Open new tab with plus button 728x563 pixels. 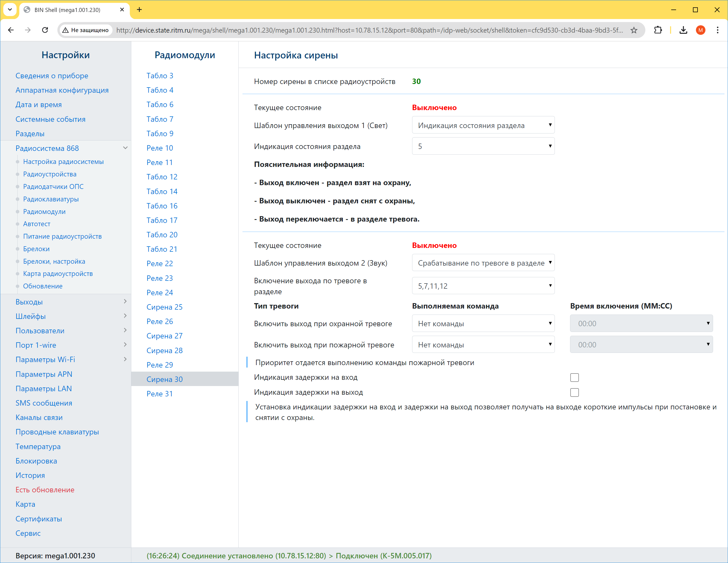pyautogui.click(x=139, y=10)
